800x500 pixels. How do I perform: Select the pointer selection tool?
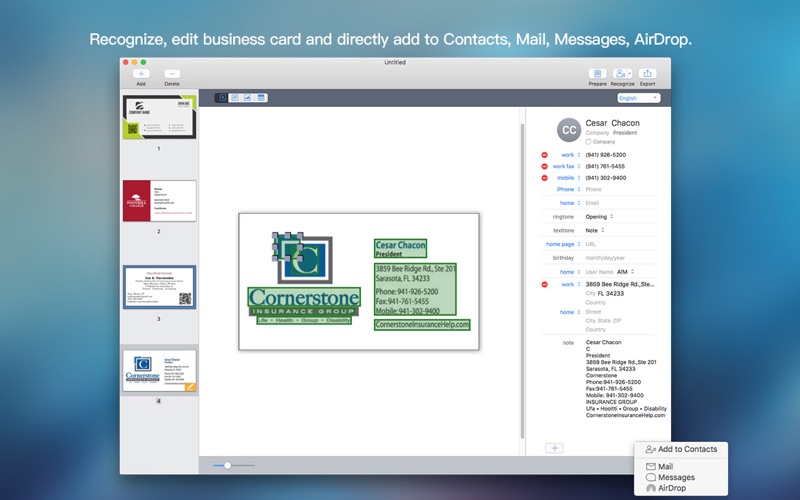coord(222,97)
